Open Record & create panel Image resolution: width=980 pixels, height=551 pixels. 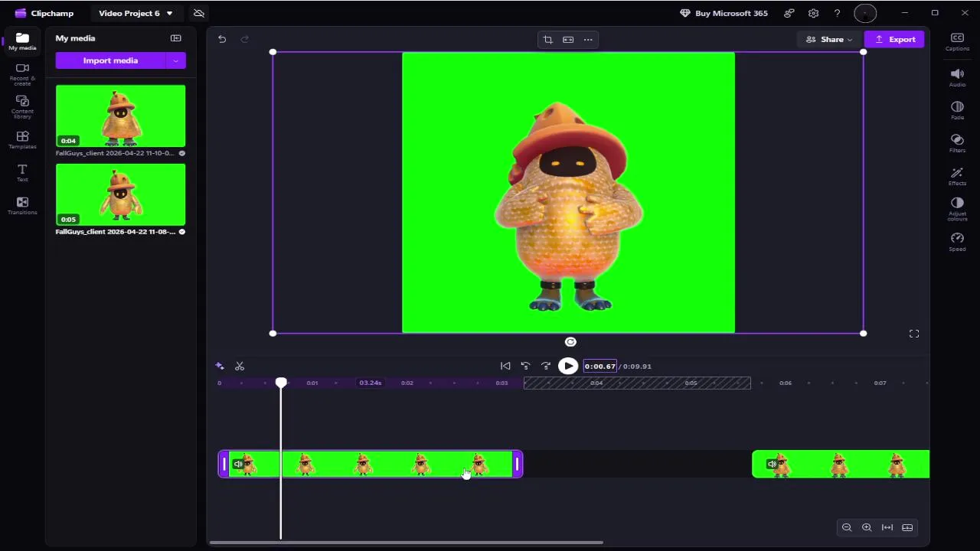point(22,74)
